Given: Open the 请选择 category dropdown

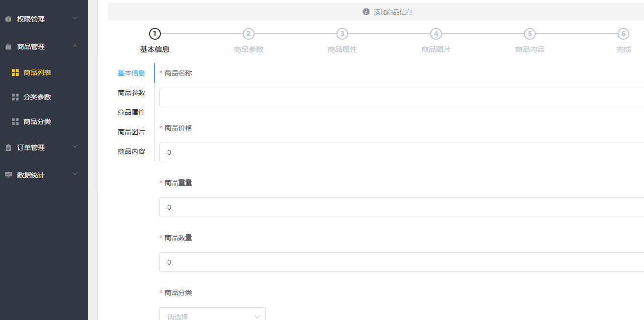Looking at the screenshot, I should [x=212, y=316].
